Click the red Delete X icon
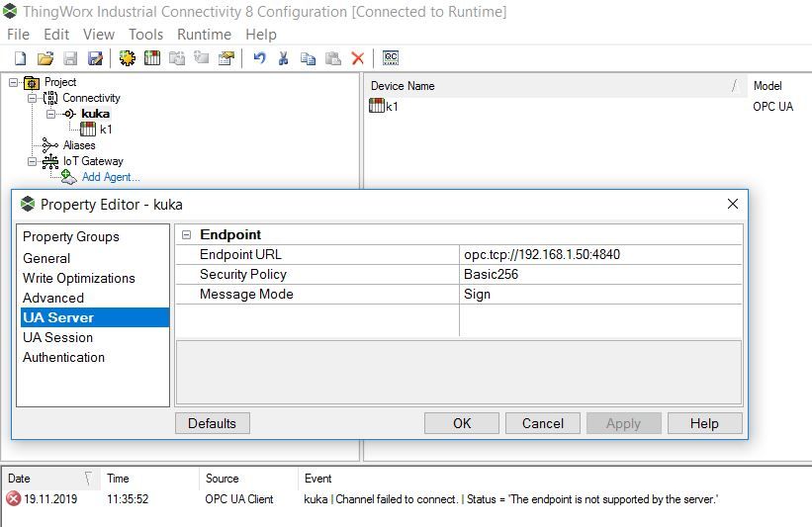This screenshot has width=812, height=527. (x=358, y=58)
